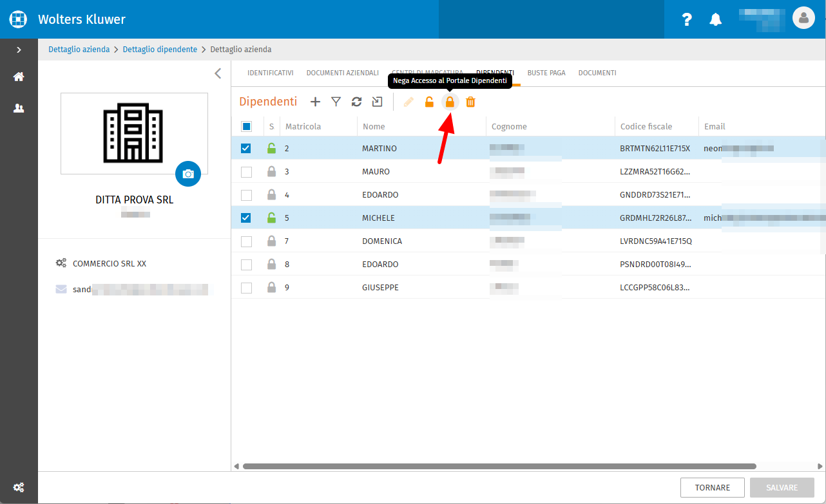
Task: Check the checkbox for MAURO
Action: coord(246,172)
